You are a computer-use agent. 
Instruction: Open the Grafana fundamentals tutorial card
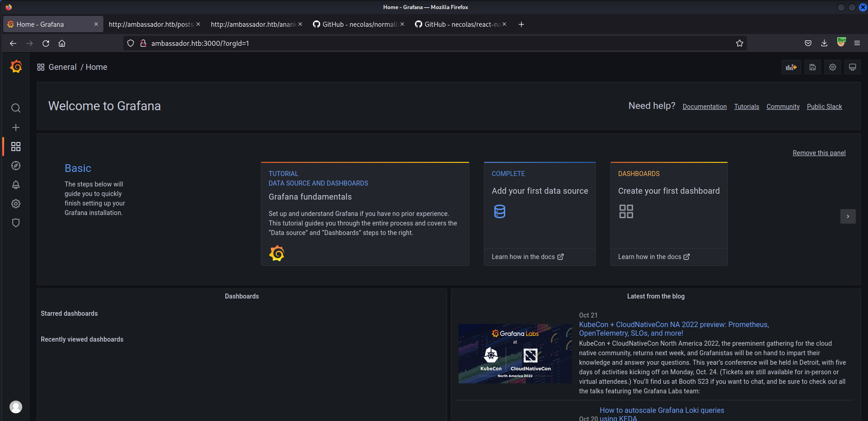(365, 214)
